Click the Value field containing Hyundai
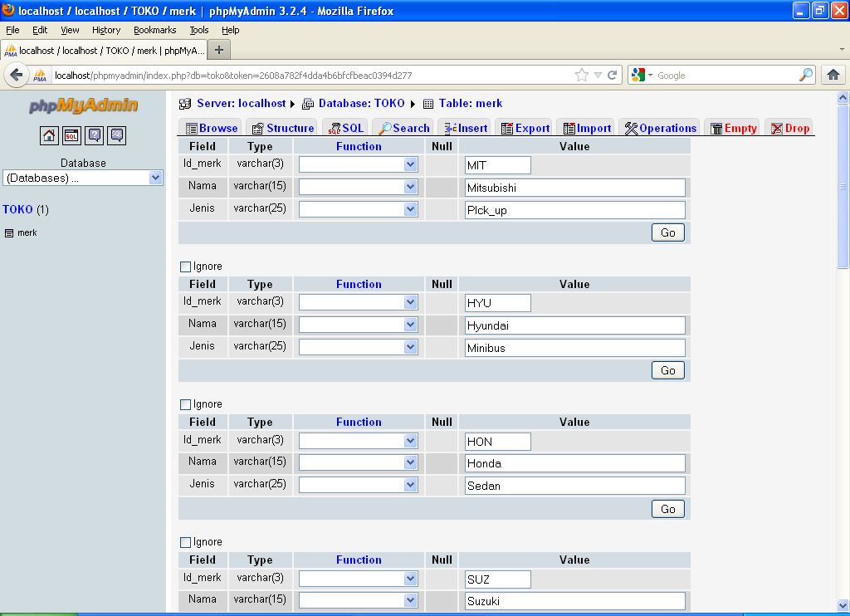 pos(575,325)
